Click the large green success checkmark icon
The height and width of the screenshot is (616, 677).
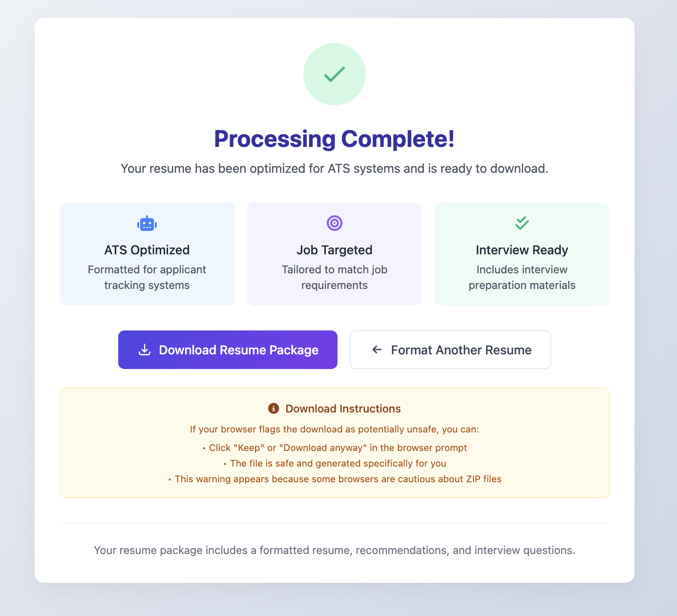click(335, 74)
